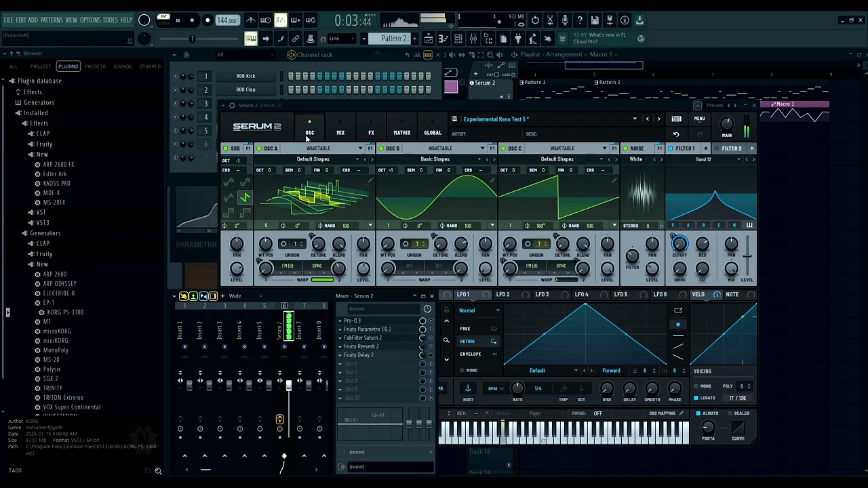868x488 pixels.
Task: Click the browser search magnifier icon
Action: click(x=158, y=471)
